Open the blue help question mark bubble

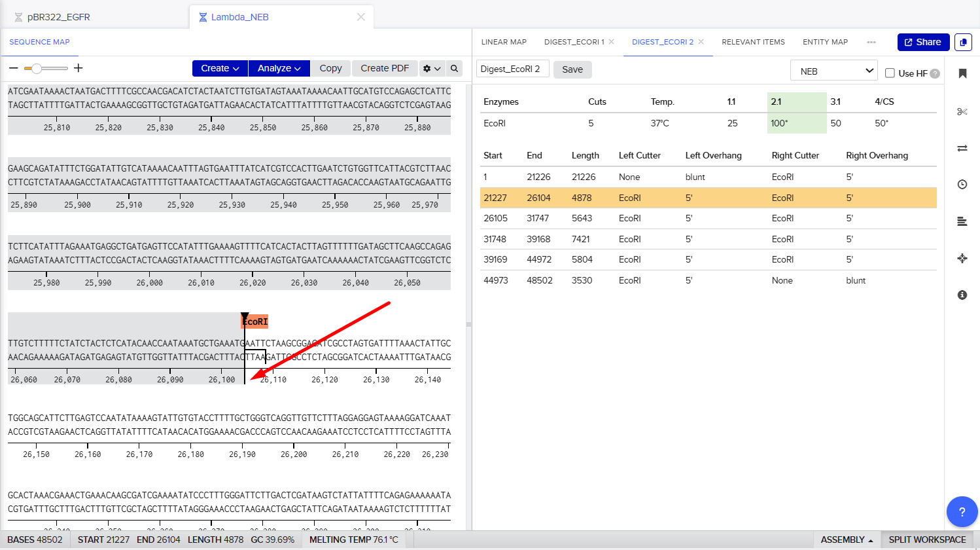[x=962, y=512]
